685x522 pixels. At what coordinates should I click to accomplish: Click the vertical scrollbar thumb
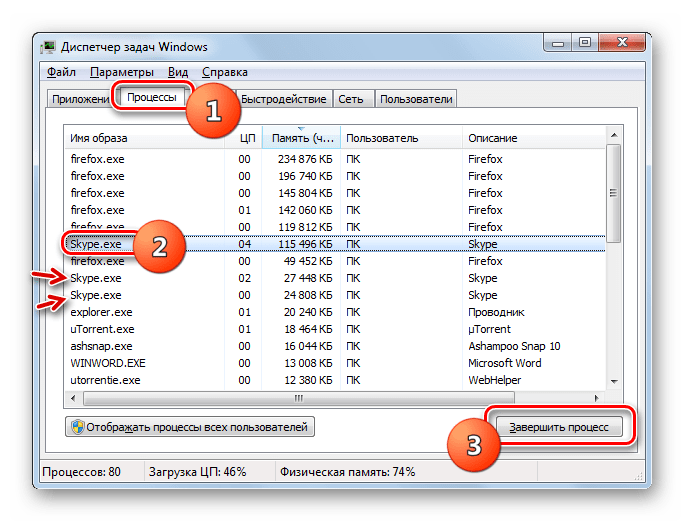[x=614, y=193]
